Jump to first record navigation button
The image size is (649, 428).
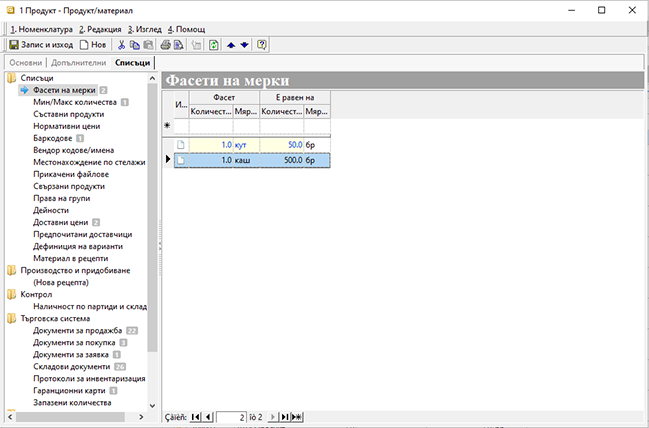(x=195, y=417)
